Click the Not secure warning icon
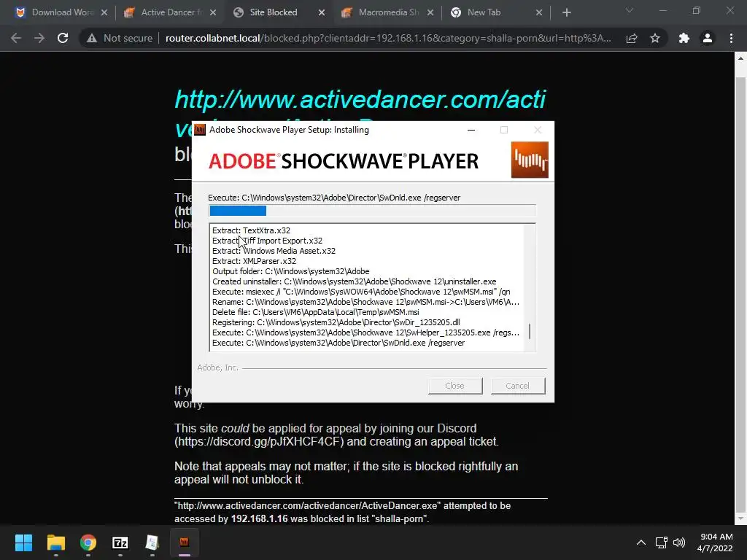747x560 pixels. click(x=92, y=38)
